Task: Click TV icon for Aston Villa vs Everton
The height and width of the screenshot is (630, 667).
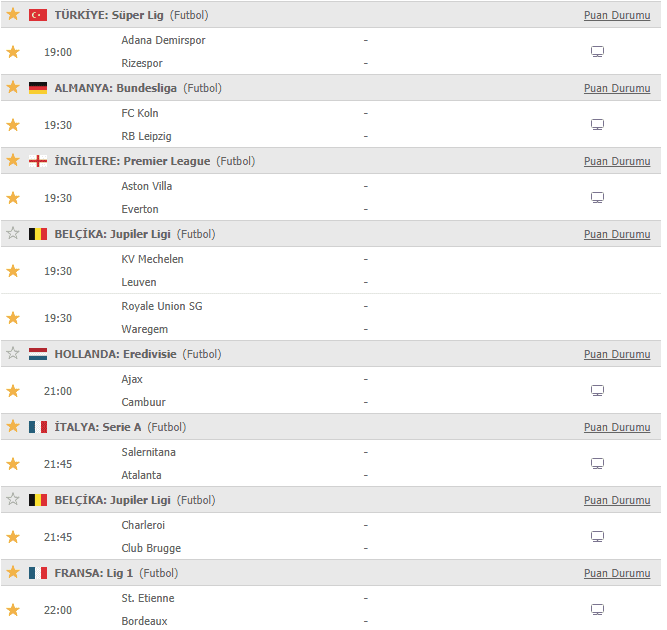Action: click(597, 198)
